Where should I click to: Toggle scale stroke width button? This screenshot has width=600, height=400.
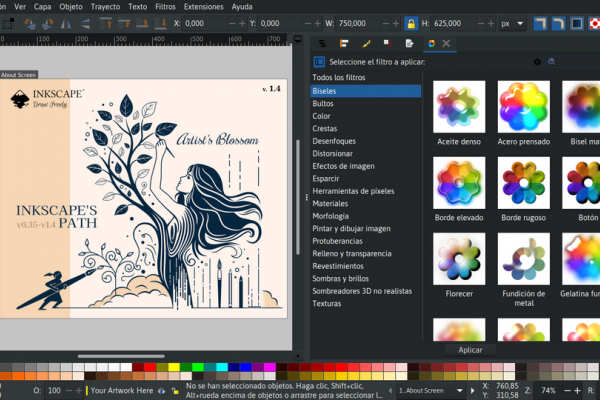(540, 24)
